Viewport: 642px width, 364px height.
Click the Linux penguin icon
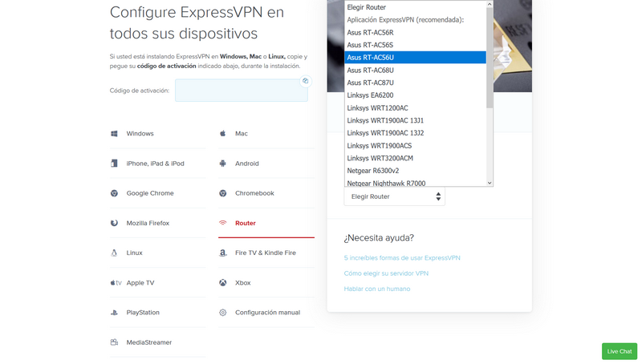pos(114,253)
